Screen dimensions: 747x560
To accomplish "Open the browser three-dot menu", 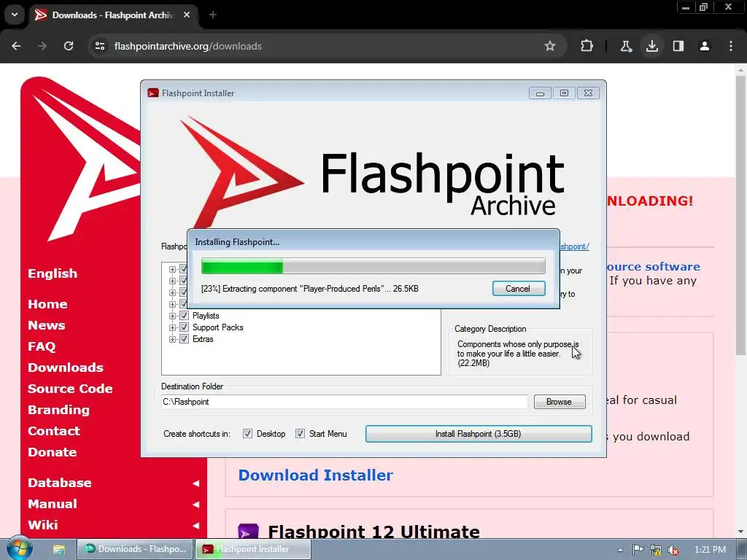I will 730,46.
